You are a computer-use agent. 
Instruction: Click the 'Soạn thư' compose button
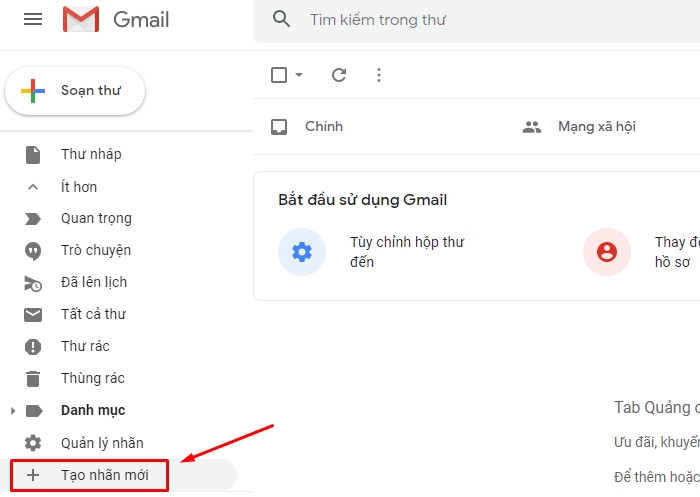coord(75,91)
